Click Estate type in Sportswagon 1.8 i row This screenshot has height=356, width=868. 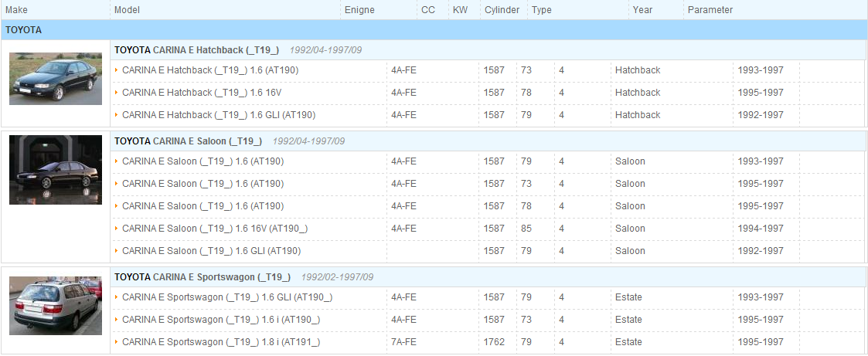pos(629,342)
